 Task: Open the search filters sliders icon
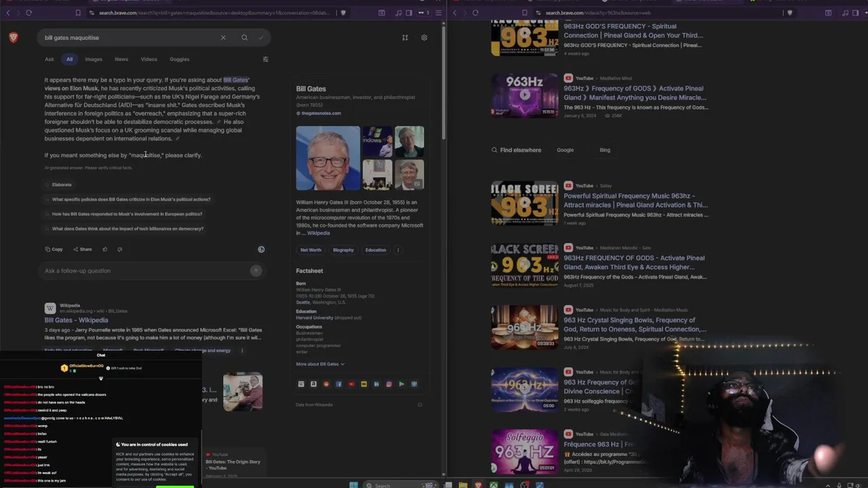pos(265,59)
